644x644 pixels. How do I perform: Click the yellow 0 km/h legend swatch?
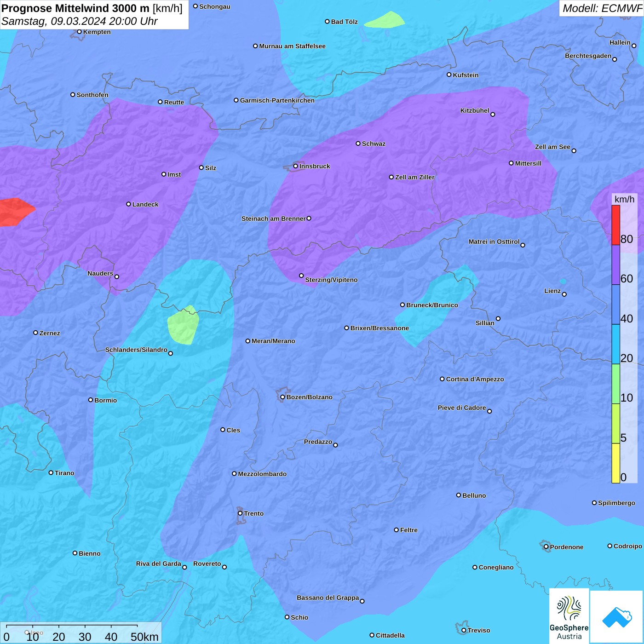point(615,463)
